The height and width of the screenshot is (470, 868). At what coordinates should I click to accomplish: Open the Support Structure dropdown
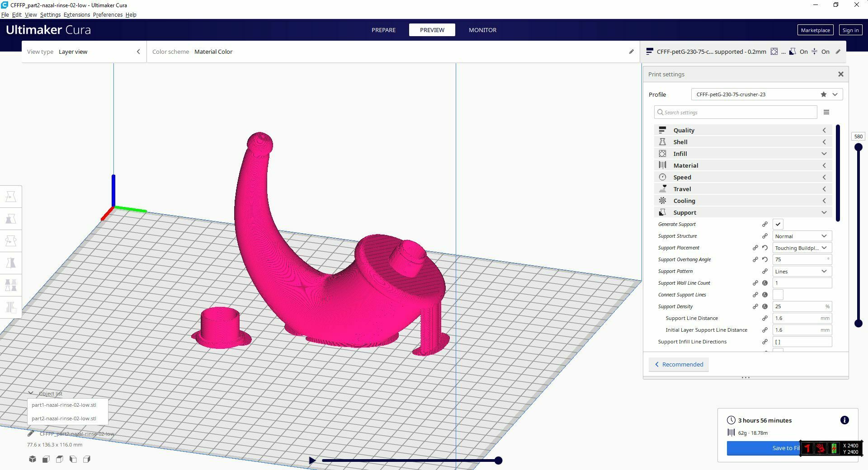click(802, 236)
